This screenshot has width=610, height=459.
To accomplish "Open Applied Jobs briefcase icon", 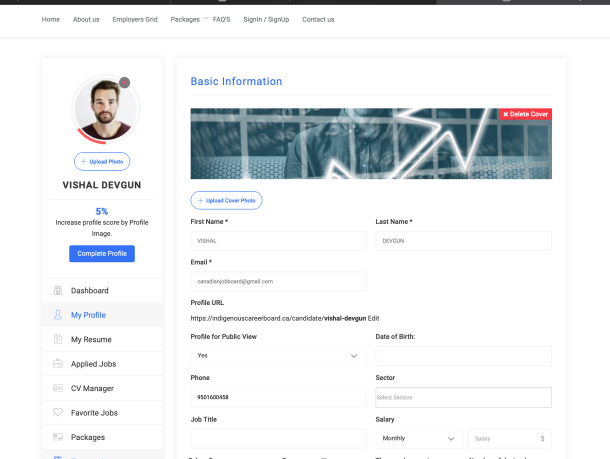I will [x=58, y=364].
